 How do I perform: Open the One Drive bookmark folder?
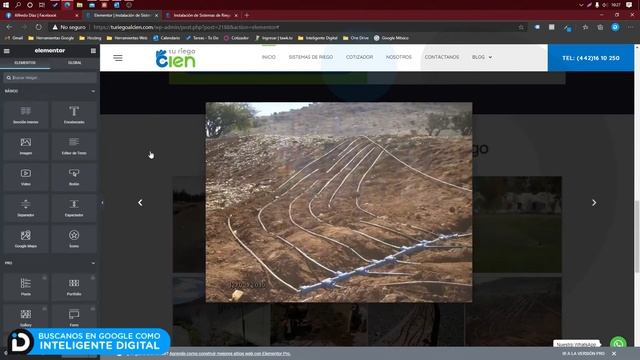click(356, 38)
